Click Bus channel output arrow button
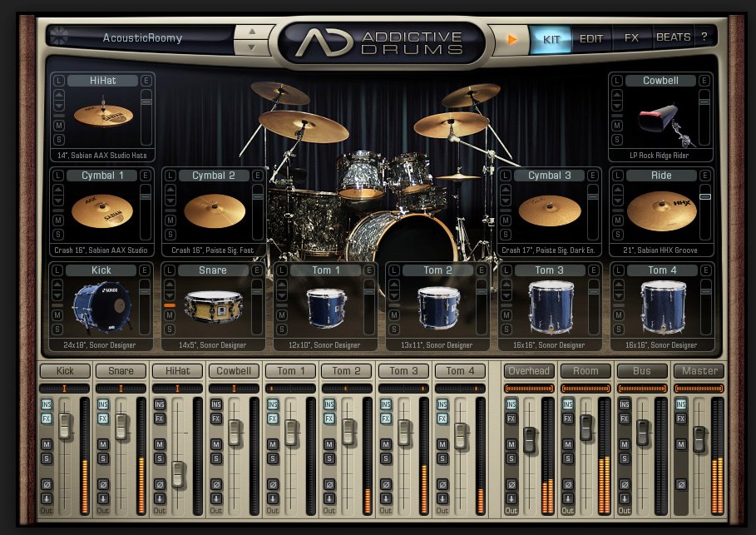The height and width of the screenshot is (535, 756). point(625,498)
